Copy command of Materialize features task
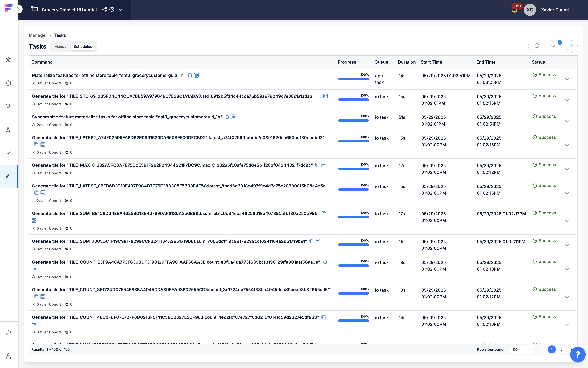 (x=190, y=76)
